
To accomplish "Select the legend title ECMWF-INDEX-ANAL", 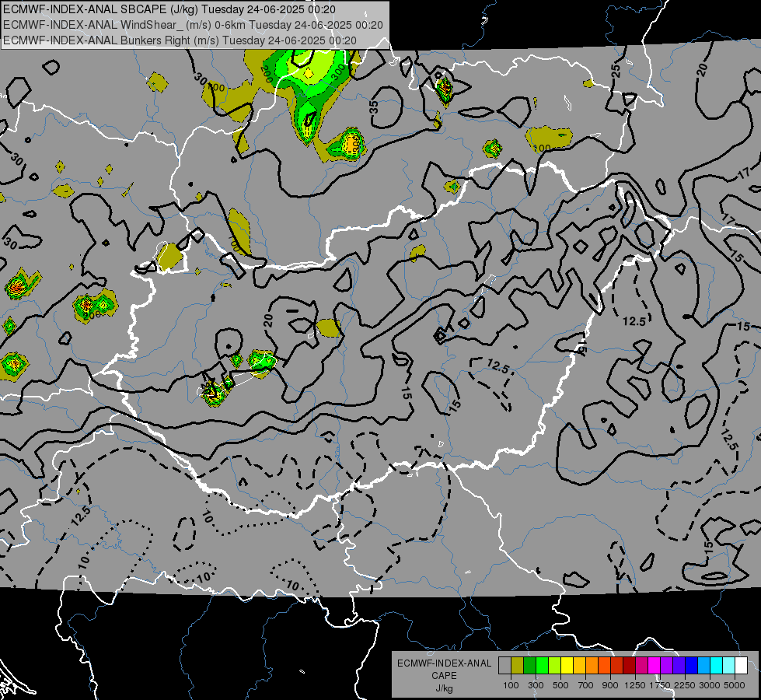I will click(444, 663).
